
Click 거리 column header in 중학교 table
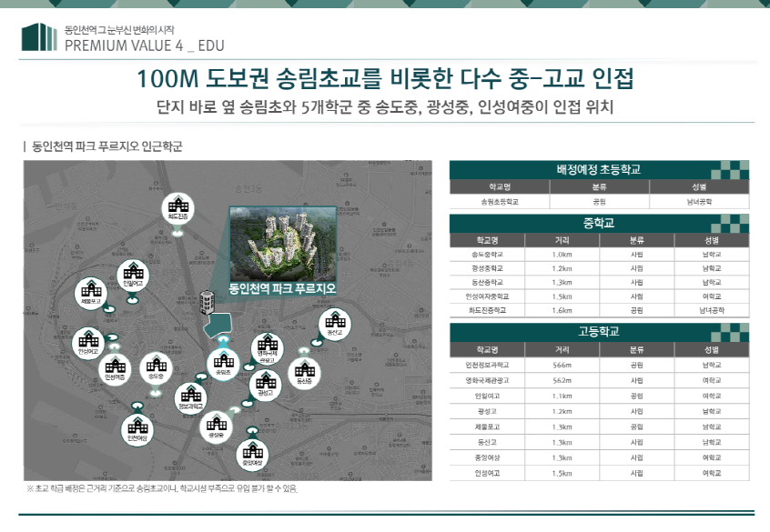point(562,240)
